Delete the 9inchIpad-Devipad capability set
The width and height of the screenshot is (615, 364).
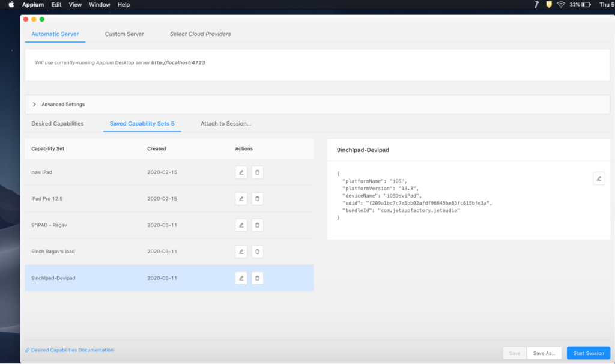257,278
